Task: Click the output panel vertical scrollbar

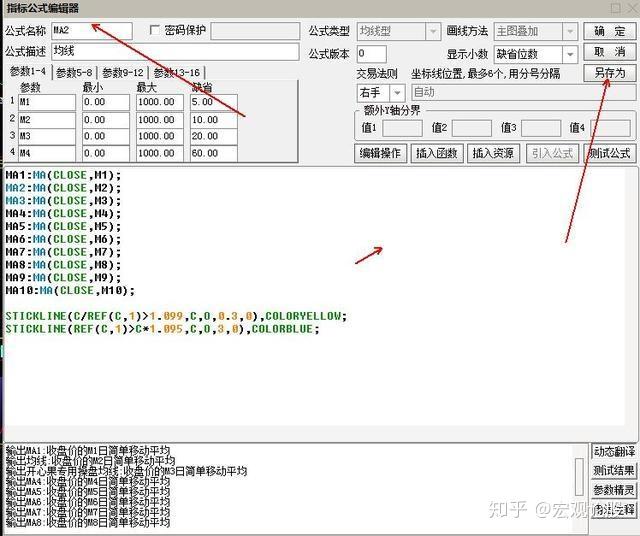Action: coord(579,476)
